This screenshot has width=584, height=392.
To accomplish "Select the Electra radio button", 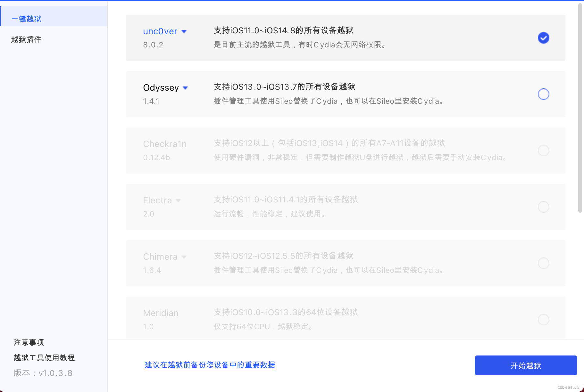I will coord(543,207).
